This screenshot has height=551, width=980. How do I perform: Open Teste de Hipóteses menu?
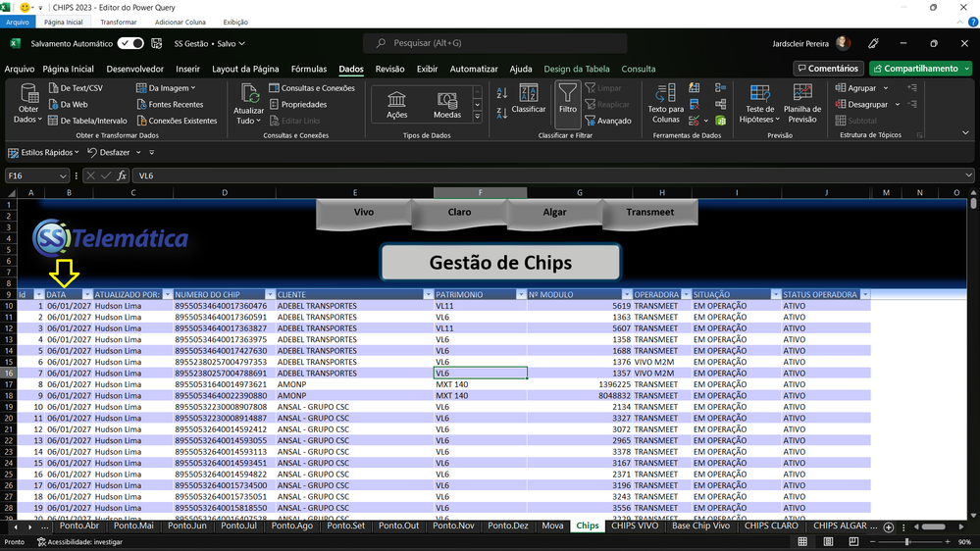coord(759,104)
